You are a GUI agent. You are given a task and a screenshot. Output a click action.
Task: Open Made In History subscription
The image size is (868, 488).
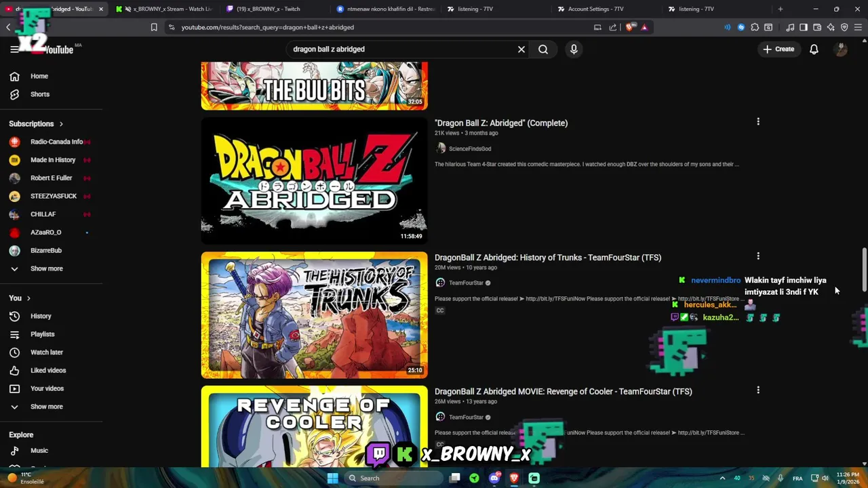[x=52, y=160]
